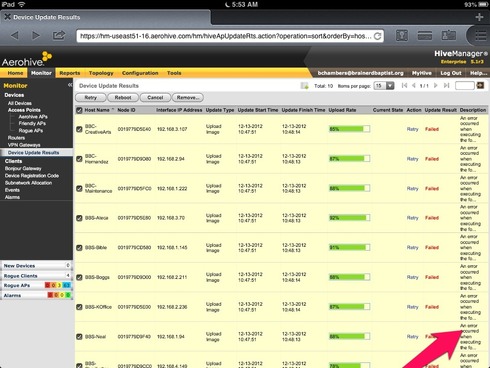Open the Home tab
This screenshot has width=490, height=368.
(x=15, y=73)
